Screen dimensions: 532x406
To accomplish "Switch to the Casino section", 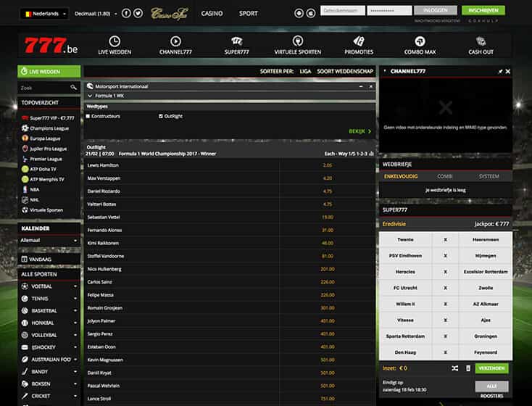I will [212, 14].
